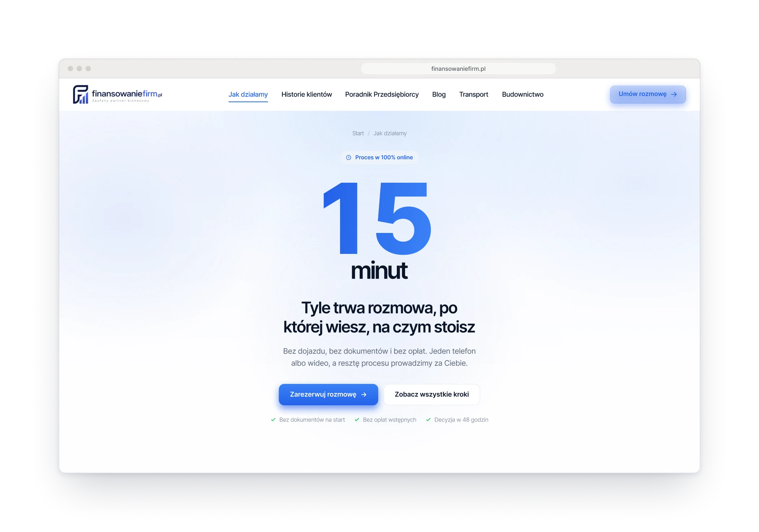The width and height of the screenshot is (759, 532).
Task: Click checkmark next to Bez opłat wstępnych
Action: click(x=357, y=420)
